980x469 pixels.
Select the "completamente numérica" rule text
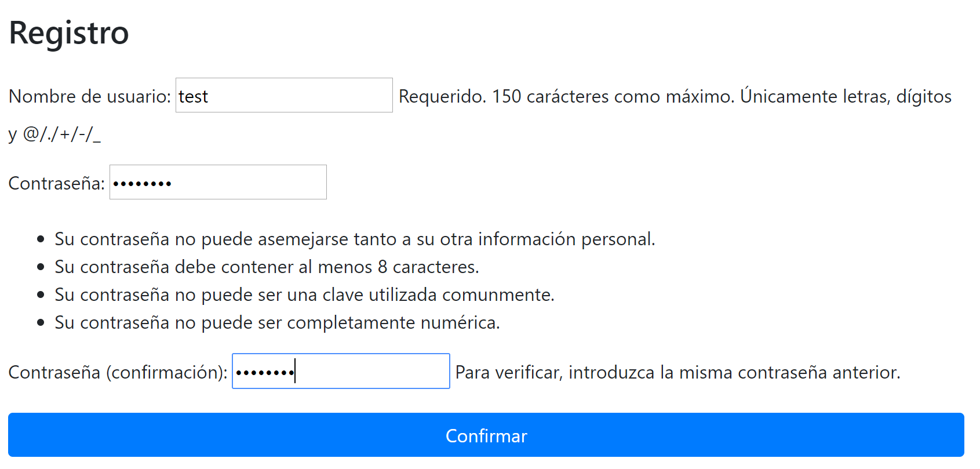pyautogui.click(x=277, y=322)
